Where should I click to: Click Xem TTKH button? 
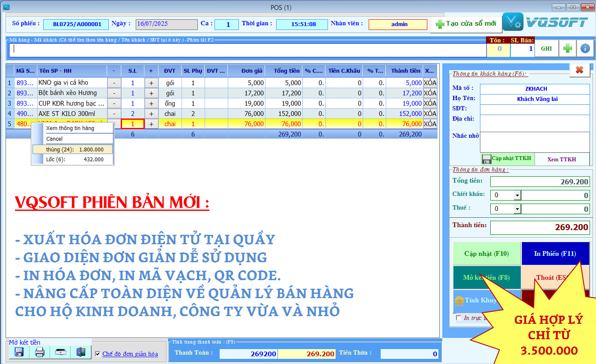(x=562, y=159)
